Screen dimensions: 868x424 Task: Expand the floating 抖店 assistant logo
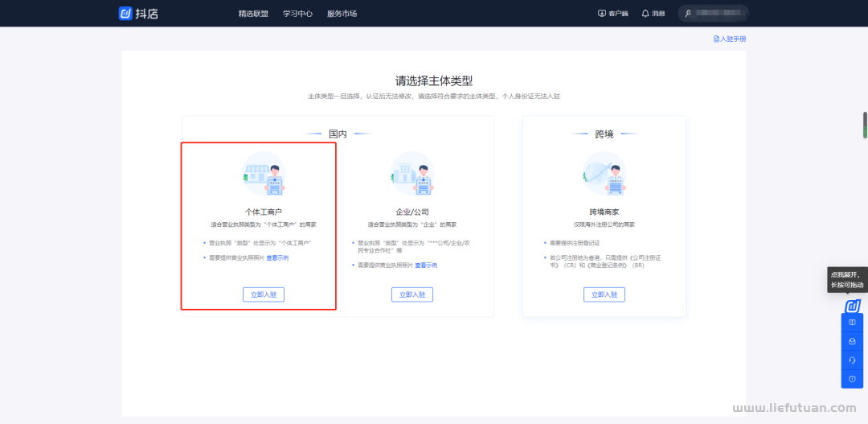pyautogui.click(x=852, y=306)
